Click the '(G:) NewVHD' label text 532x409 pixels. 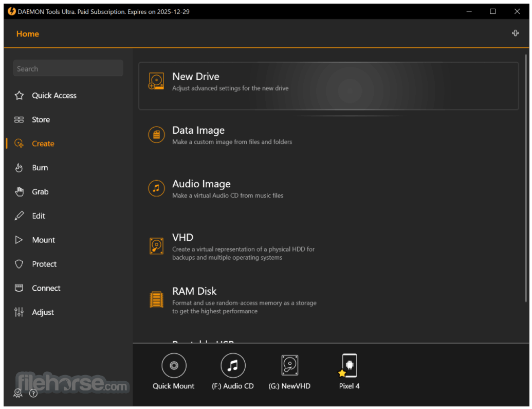click(x=289, y=386)
